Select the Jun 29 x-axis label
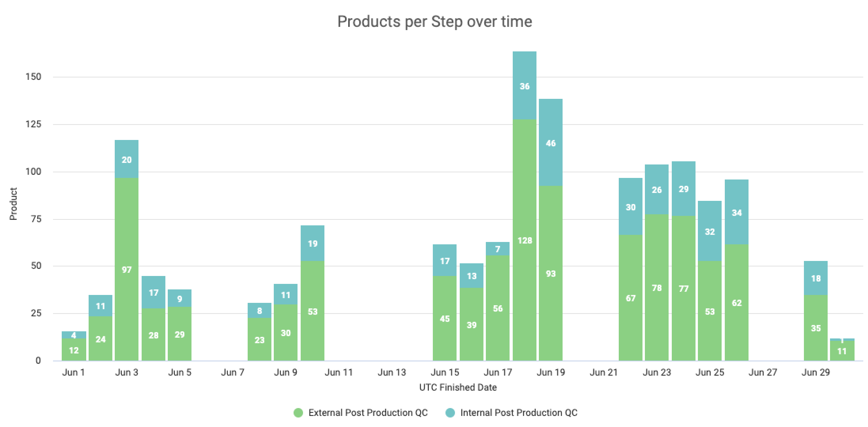 [x=816, y=372]
